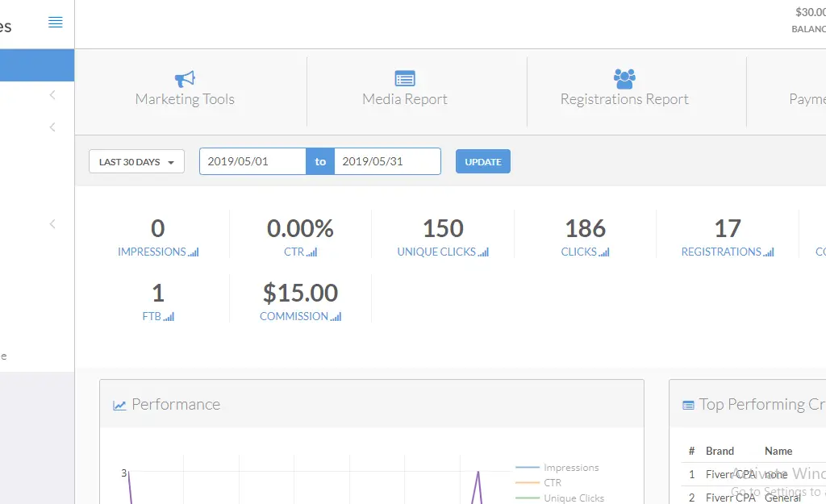Click the chart icon beside IMPRESSIONS
The width and height of the screenshot is (826, 504).
point(194,252)
